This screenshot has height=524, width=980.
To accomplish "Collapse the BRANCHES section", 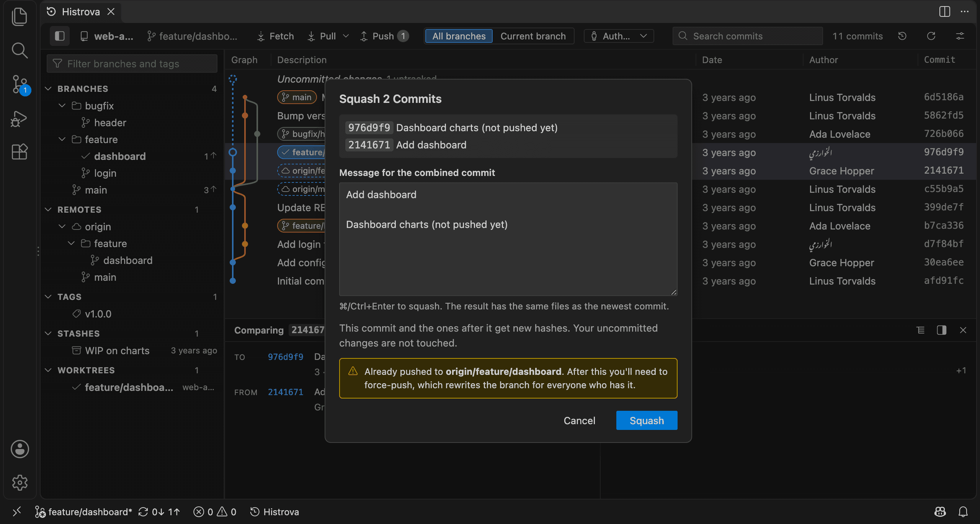I will 48,89.
